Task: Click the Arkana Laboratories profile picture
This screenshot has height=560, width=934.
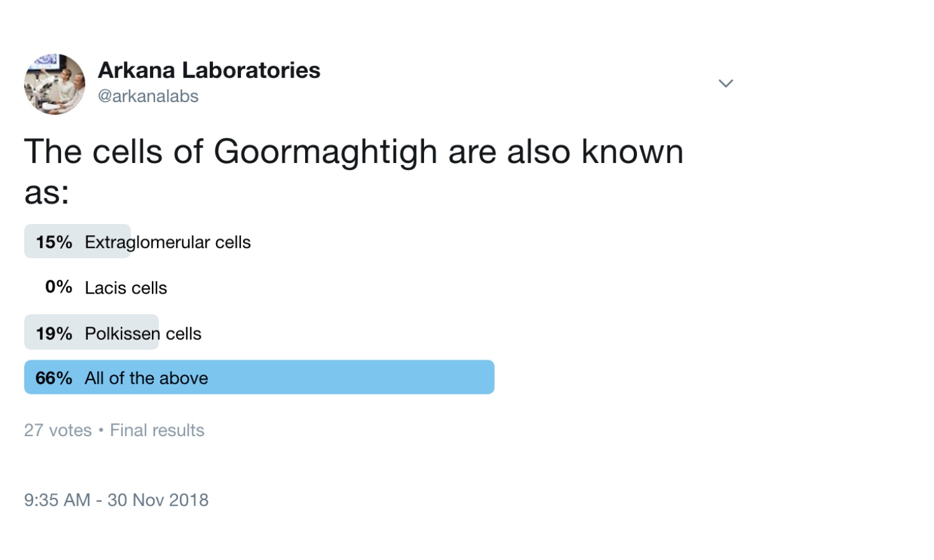Action: pyautogui.click(x=55, y=84)
